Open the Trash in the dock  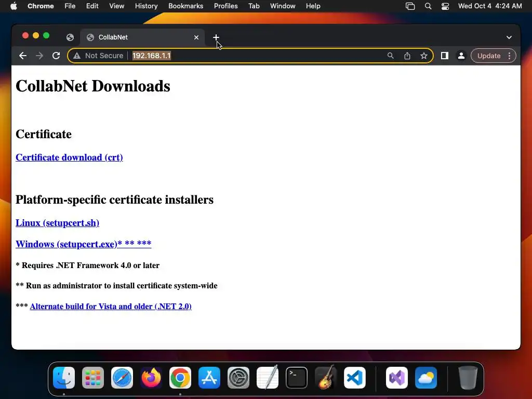pyautogui.click(x=468, y=378)
